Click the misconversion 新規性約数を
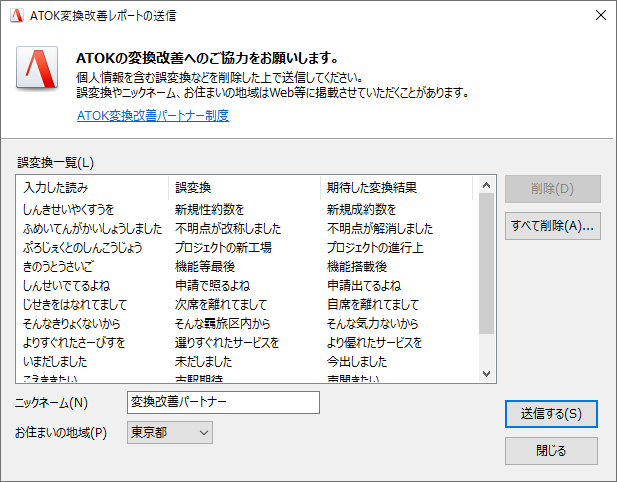Image resolution: width=617 pixels, height=482 pixels. [209, 210]
